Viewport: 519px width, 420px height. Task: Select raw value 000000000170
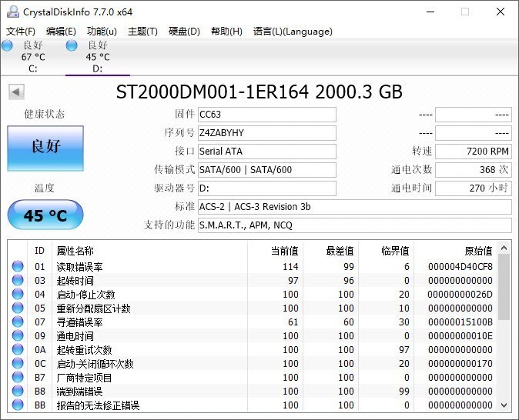point(460,364)
